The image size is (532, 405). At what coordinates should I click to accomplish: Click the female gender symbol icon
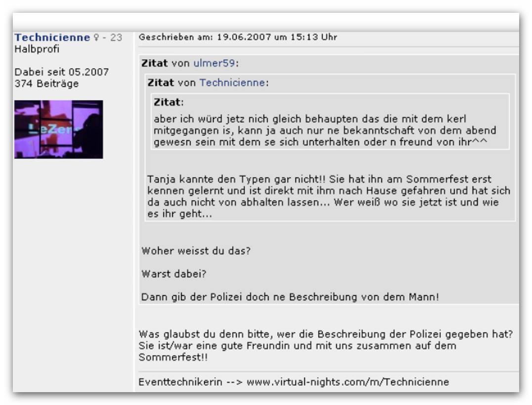96,38
